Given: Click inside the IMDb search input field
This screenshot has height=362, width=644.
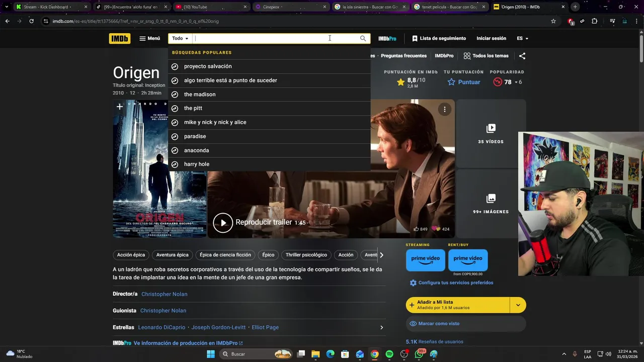Looking at the screenshot, I should tap(274, 38).
